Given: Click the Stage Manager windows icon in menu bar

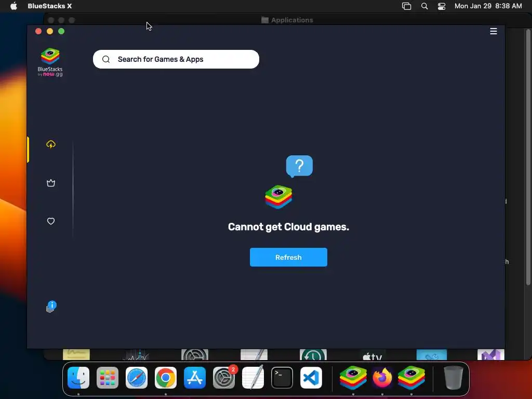Looking at the screenshot, I should [406, 6].
